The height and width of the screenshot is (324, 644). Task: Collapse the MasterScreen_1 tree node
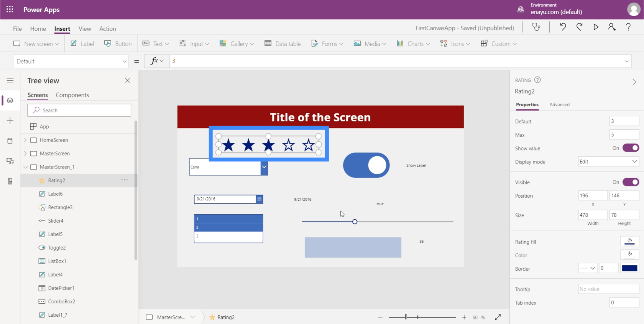coord(25,167)
